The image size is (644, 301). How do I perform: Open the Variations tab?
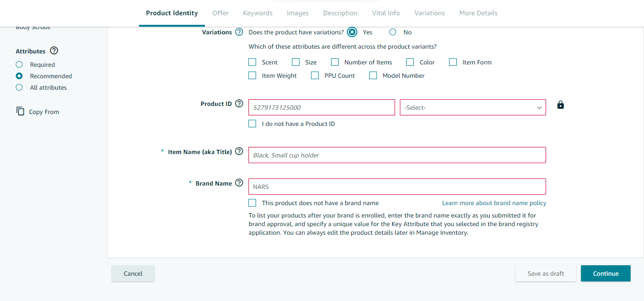click(x=429, y=13)
